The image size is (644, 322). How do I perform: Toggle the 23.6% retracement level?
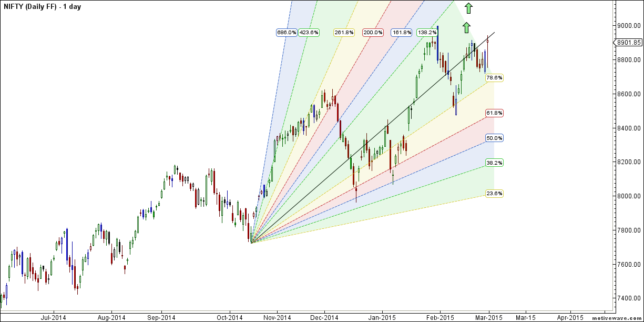pos(495,193)
